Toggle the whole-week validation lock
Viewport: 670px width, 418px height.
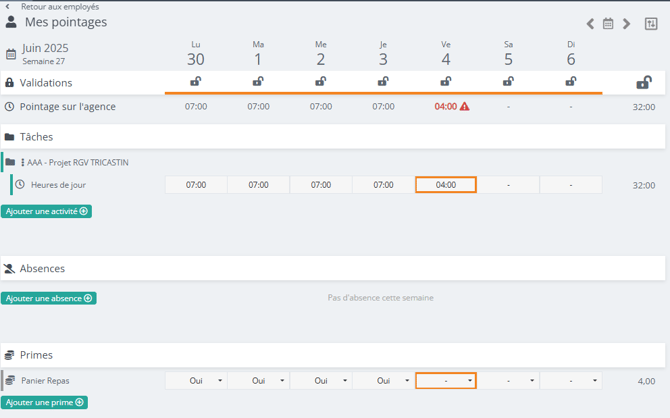(644, 82)
